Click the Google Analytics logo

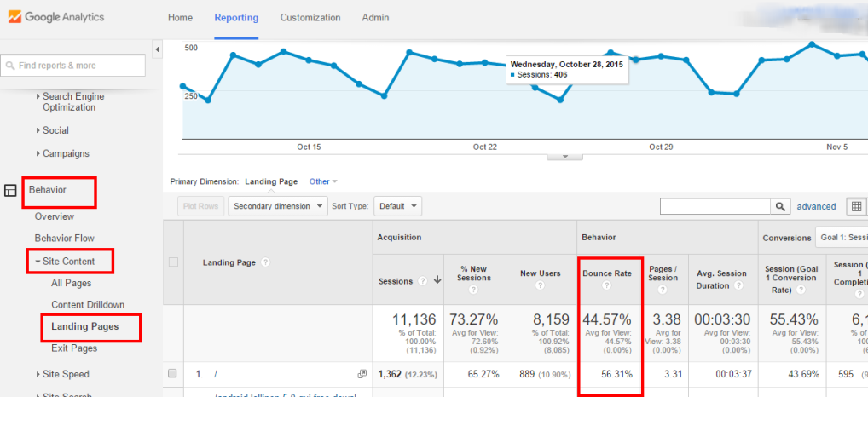pos(56,17)
